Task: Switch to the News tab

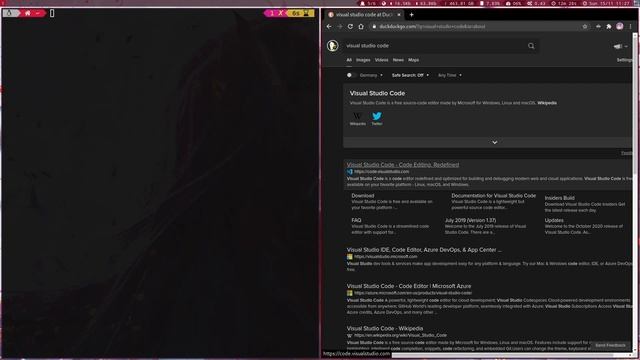Action: 398,60
